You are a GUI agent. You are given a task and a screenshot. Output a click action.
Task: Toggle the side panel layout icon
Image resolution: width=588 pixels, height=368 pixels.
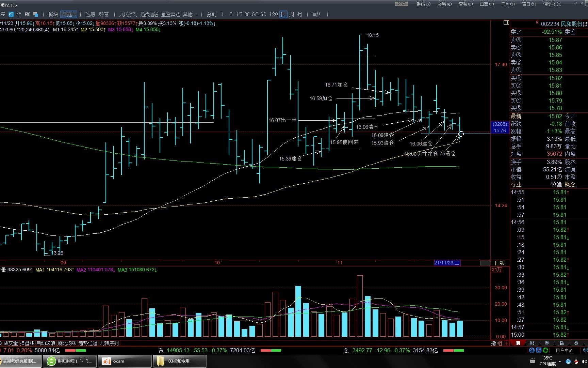tap(506, 22)
